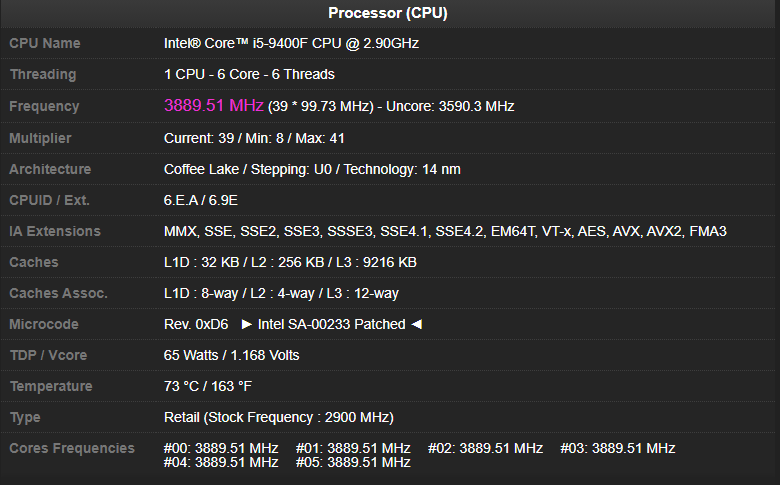Click "L1D : 8-way / L2 : 4-way / L3 : 12-way"

pos(281,293)
